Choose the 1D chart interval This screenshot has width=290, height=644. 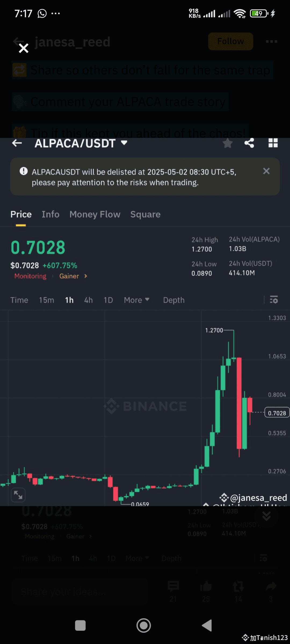(108, 300)
